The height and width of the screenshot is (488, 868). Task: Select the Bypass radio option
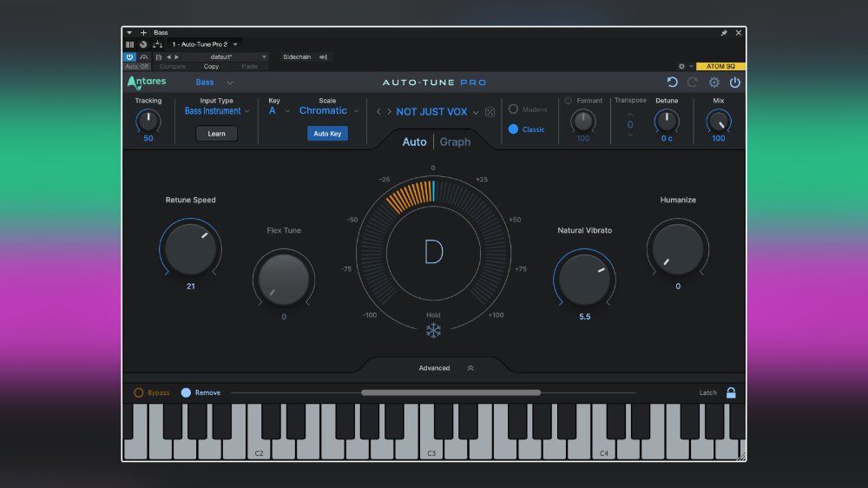click(x=138, y=392)
